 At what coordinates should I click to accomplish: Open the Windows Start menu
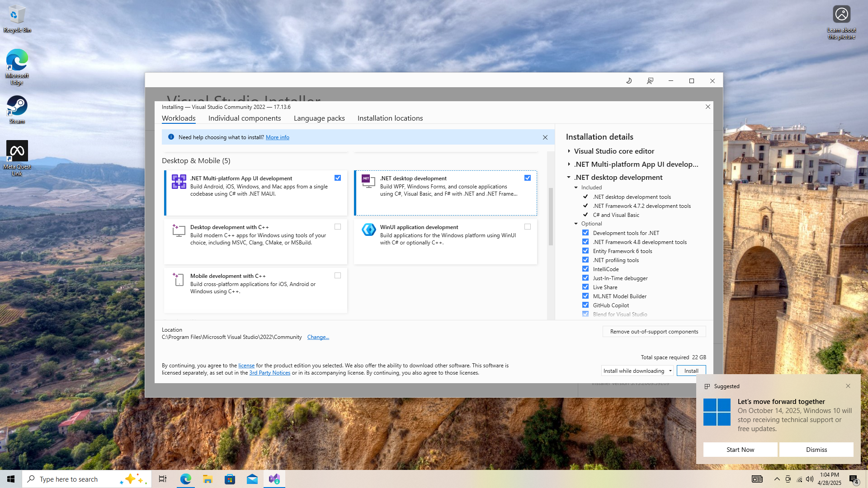(x=11, y=479)
